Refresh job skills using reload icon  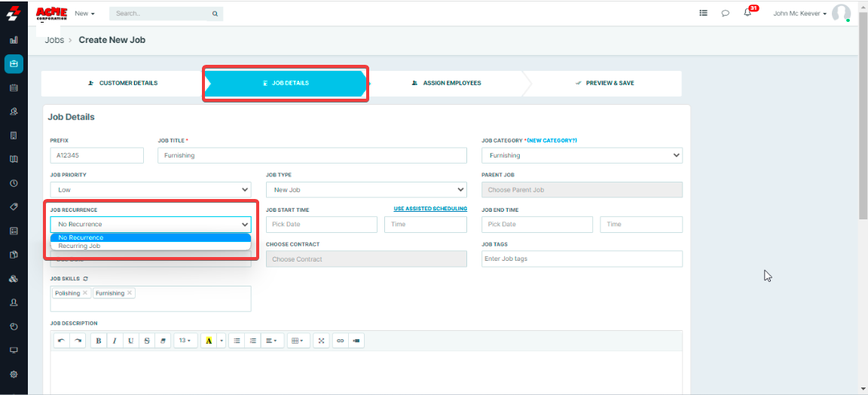pos(85,279)
